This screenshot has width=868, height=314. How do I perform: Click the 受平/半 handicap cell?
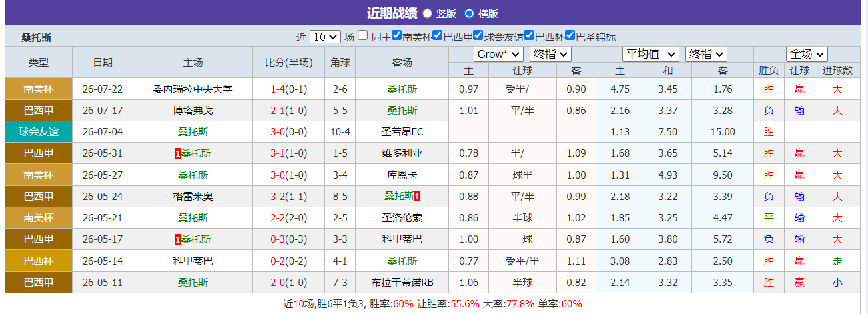[x=522, y=261]
